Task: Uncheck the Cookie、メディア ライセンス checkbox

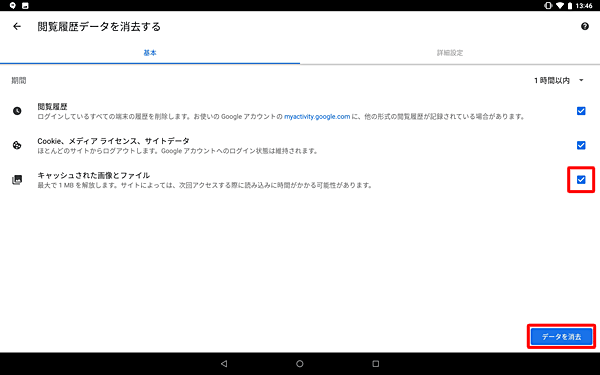Action: (581, 145)
